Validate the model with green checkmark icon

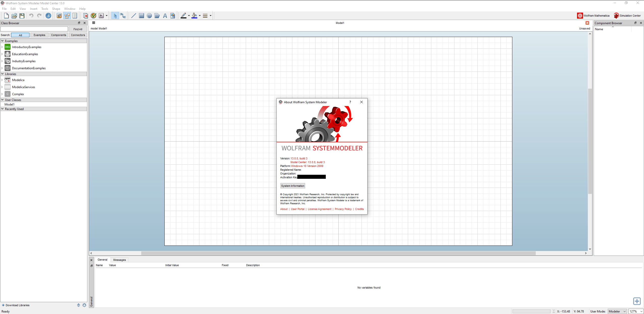click(x=93, y=16)
